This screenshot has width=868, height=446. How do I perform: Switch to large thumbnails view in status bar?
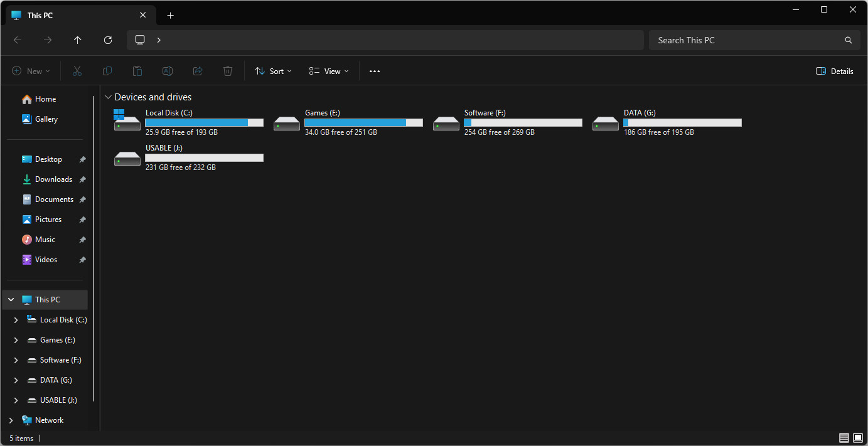point(858,438)
